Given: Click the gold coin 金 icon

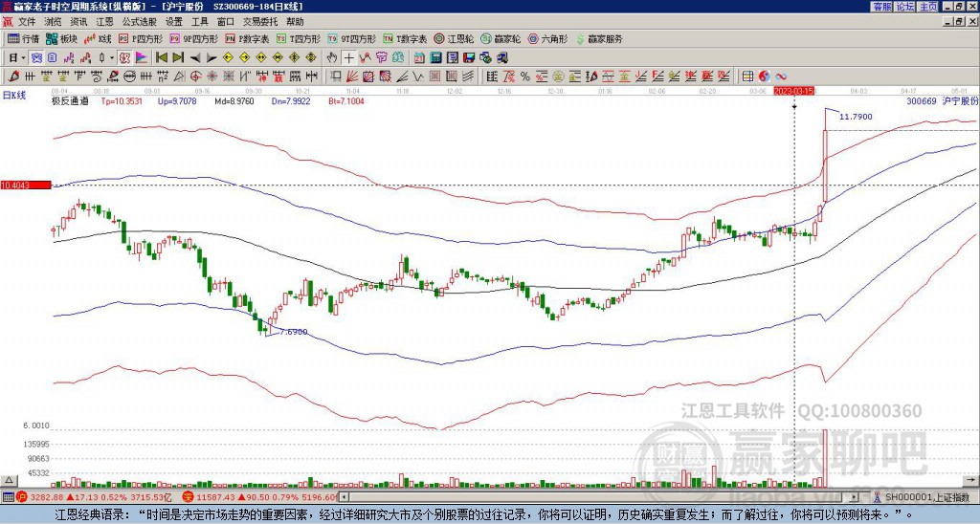Looking at the screenshot, I should (558, 76).
